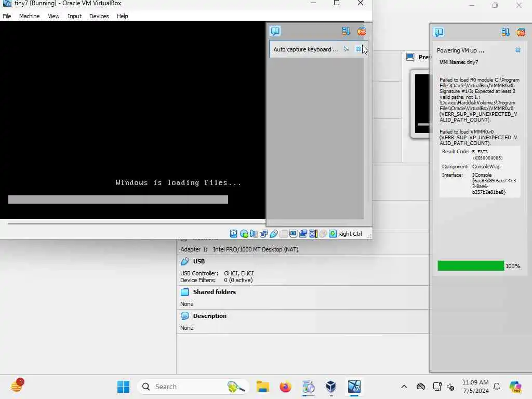This screenshot has width=532, height=399.
Task: Select the Device Filters 0 (0 active) value
Action: tap(238, 280)
